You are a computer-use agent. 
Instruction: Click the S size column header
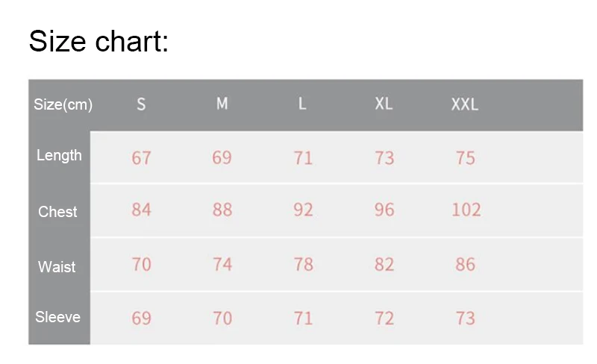[141, 104]
